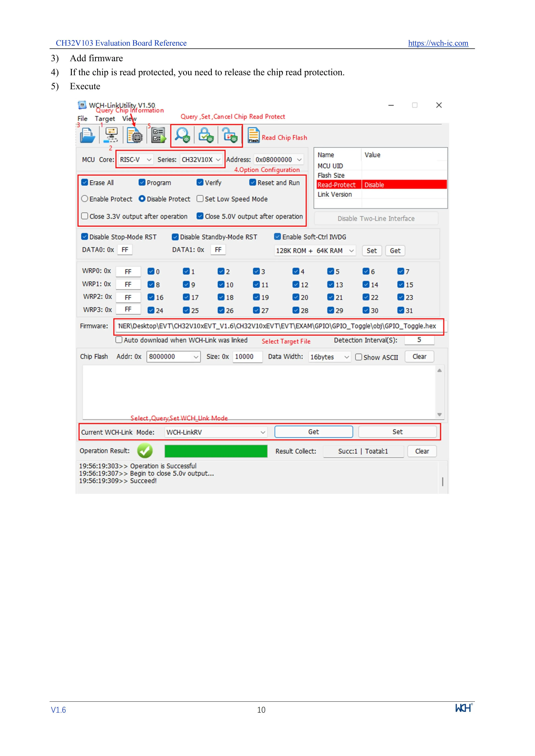Toggle the Erase All checkbox
This screenshot has width=535, height=756.
coord(85,182)
